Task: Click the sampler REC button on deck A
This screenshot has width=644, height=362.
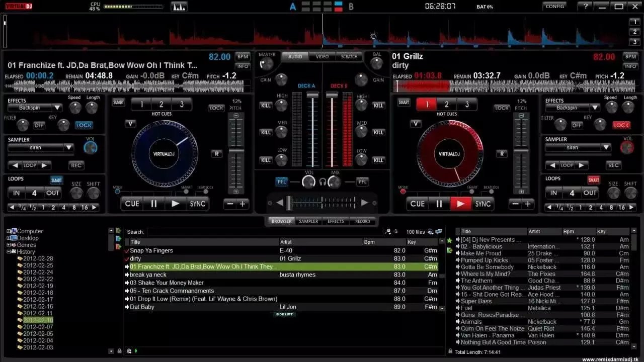Action: [76, 165]
